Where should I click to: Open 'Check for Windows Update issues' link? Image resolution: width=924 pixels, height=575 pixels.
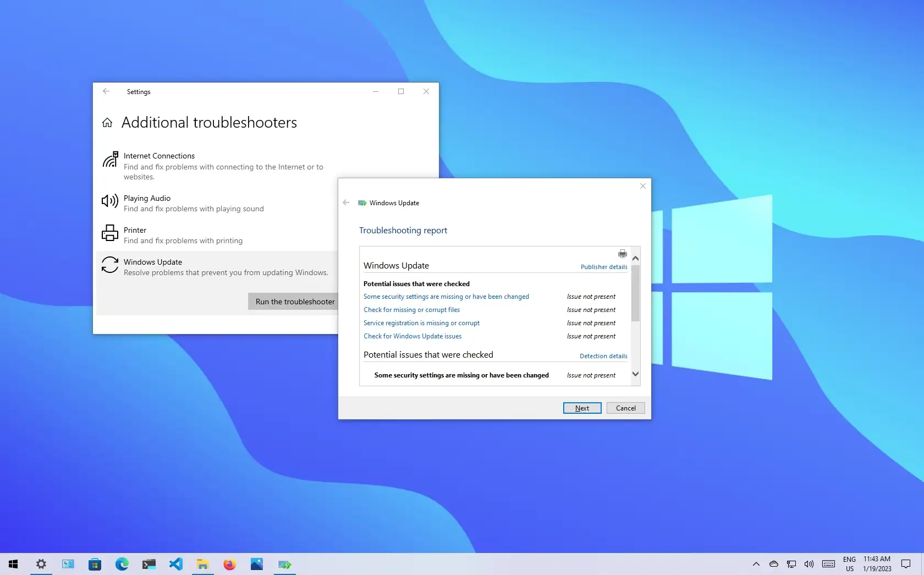[x=413, y=336]
